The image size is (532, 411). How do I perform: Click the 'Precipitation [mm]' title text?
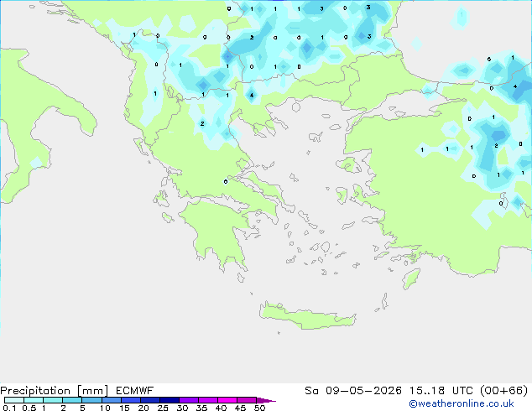pos(55,391)
